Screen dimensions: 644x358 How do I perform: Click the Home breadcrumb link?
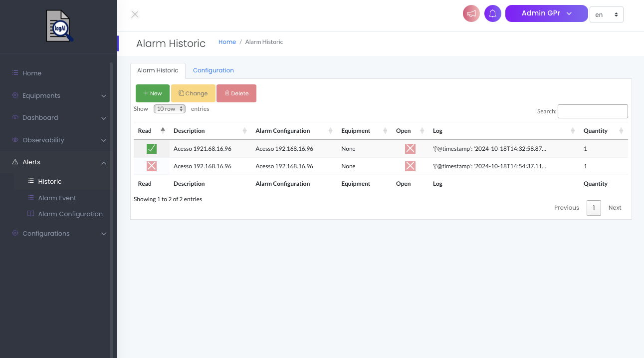coord(227,42)
